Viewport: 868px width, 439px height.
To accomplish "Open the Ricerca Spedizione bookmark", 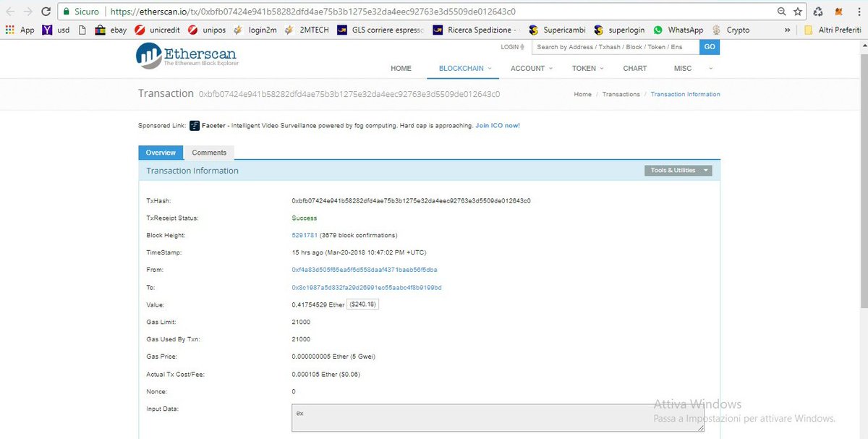I will point(474,30).
